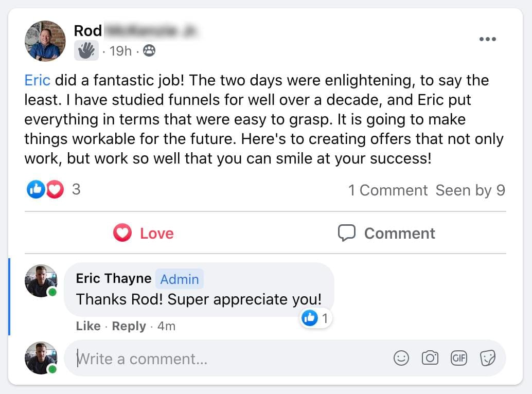The image size is (532, 394).
Task: Click the red heart reaction icon on post
Action: tap(55, 190)
